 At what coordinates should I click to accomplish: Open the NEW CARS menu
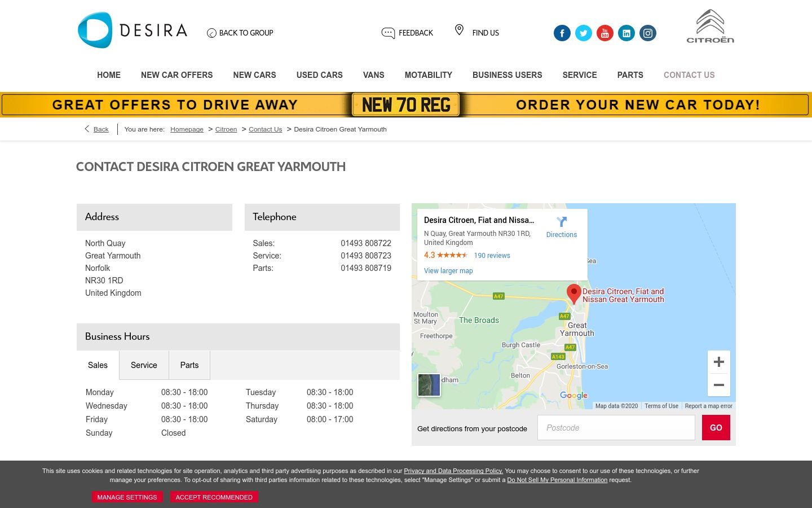tap(255, 75)
